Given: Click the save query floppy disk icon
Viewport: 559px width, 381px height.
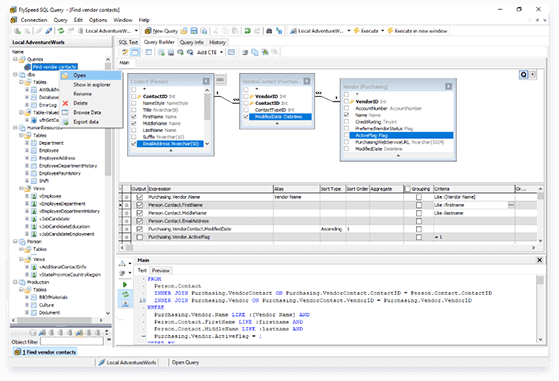Looking at the screenshot, I should click(194, 31).
